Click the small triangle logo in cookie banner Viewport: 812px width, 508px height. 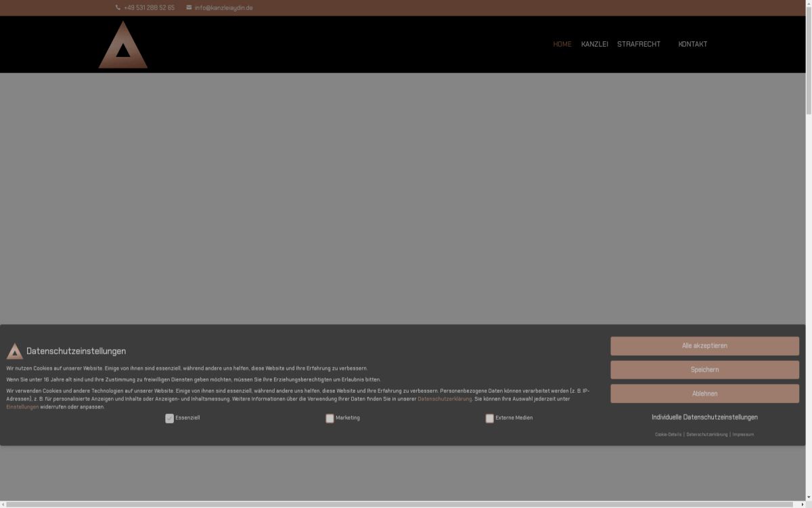tap(14, 351)
